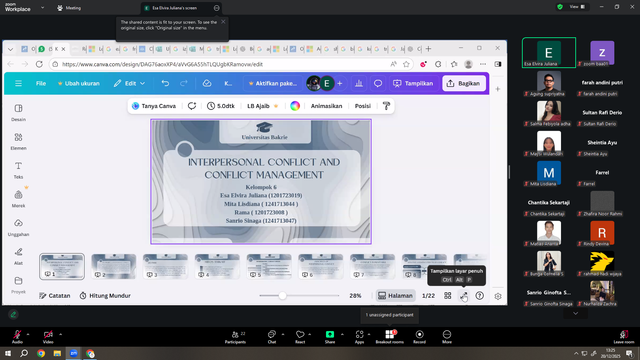Click Ubah ukuran resize option

click(x=79, y=83)
